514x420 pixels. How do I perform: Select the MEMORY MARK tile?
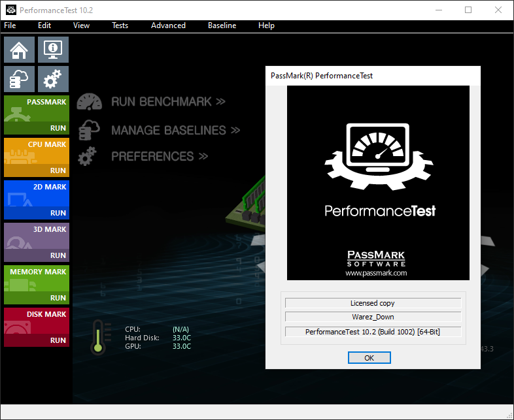click(37, 278)
